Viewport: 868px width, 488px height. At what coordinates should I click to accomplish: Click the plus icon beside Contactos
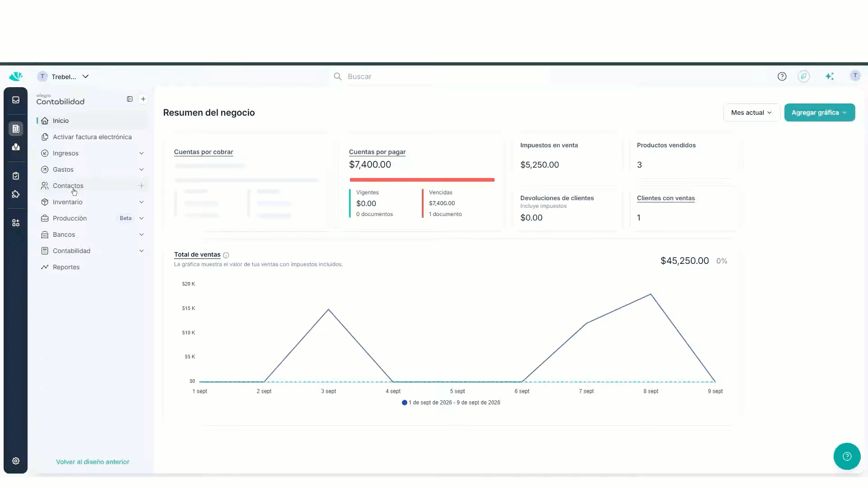pyautogui.click(x=142, y=186)
